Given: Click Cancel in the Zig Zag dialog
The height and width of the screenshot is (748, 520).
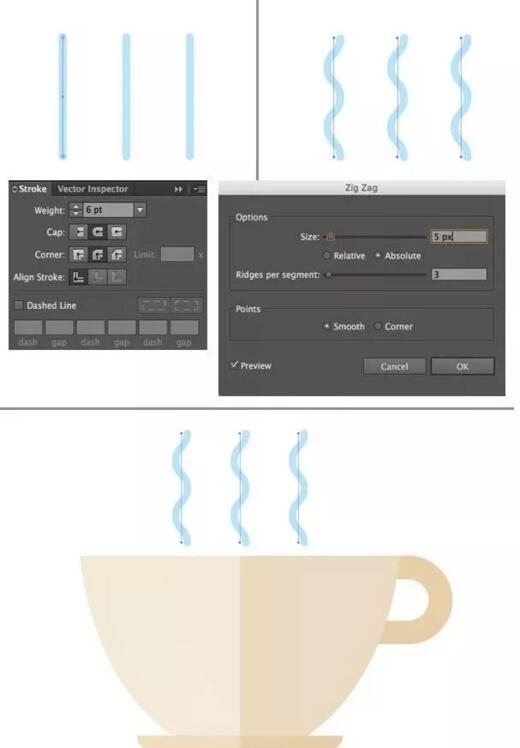Looking at the screenshot, I should coord(395,366).
